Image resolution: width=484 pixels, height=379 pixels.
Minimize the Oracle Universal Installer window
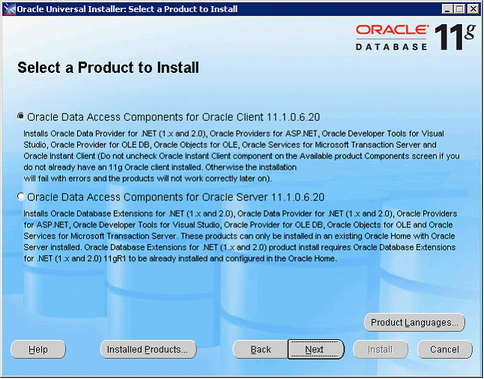pos(448,9)
